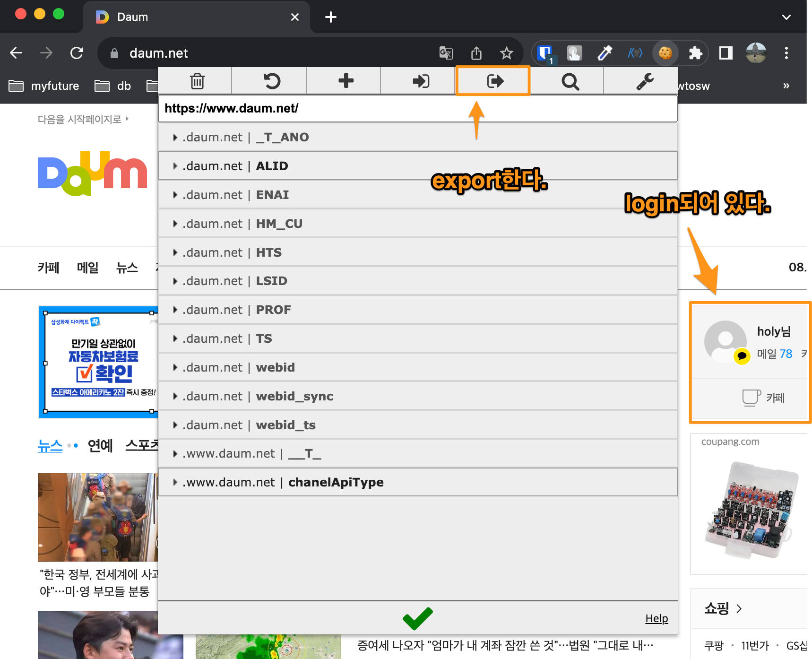Open the cookie search icon

click(x=570, y=81)
